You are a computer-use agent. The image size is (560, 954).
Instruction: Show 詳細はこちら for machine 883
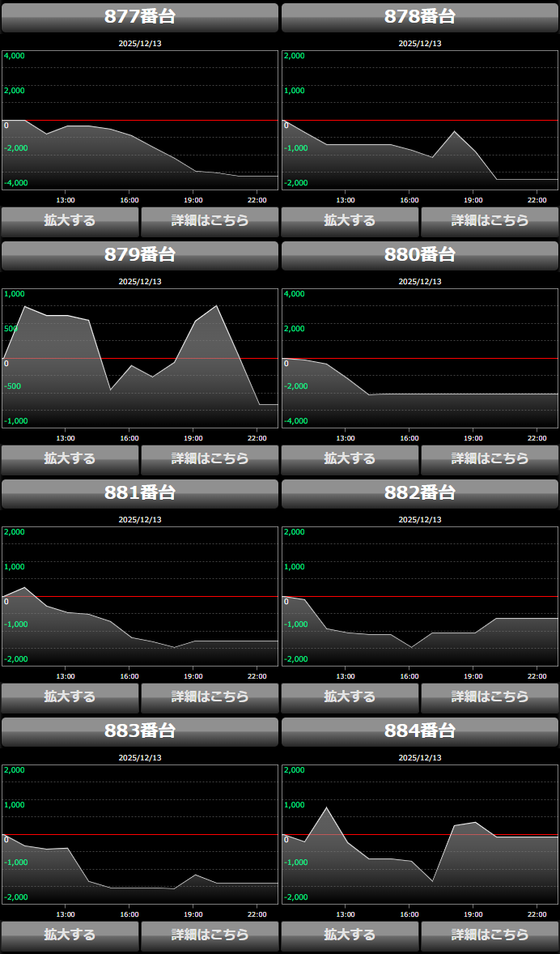tap(210, 935)
